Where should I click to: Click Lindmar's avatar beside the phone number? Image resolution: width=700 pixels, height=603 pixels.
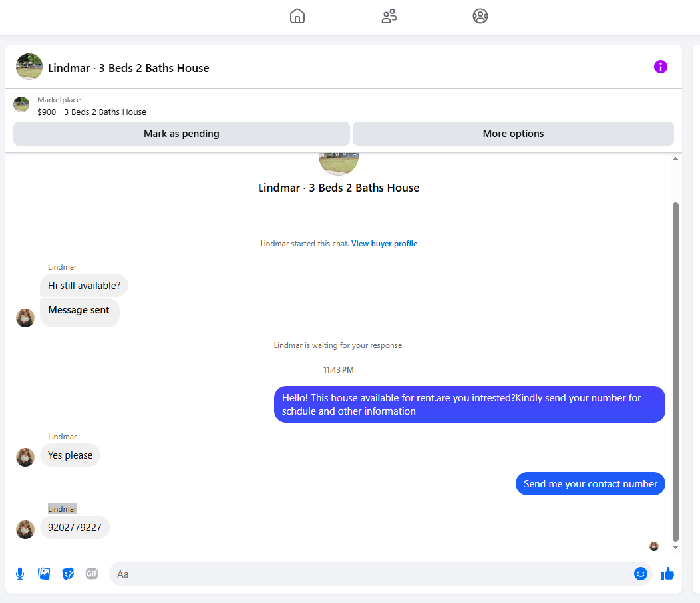point(25,530)
